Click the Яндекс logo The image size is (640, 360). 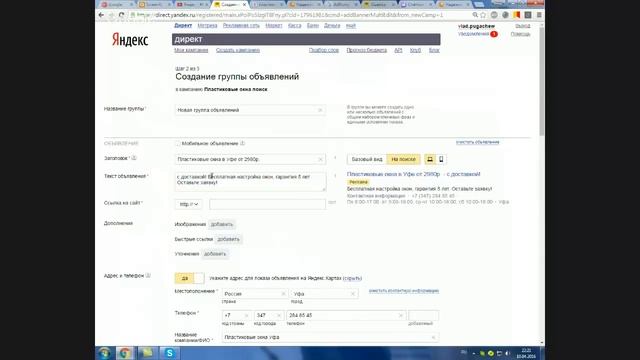[130, 40]
